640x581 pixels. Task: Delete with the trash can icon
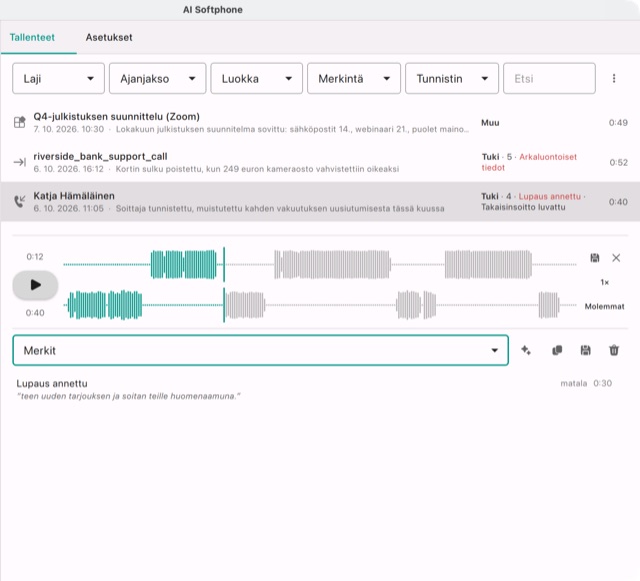click(614, 350)
